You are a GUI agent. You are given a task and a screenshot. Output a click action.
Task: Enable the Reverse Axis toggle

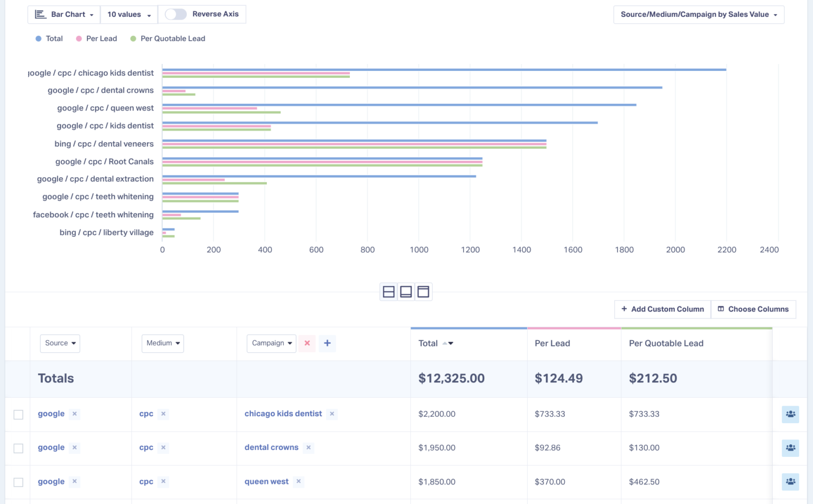(x=175, y=14)
